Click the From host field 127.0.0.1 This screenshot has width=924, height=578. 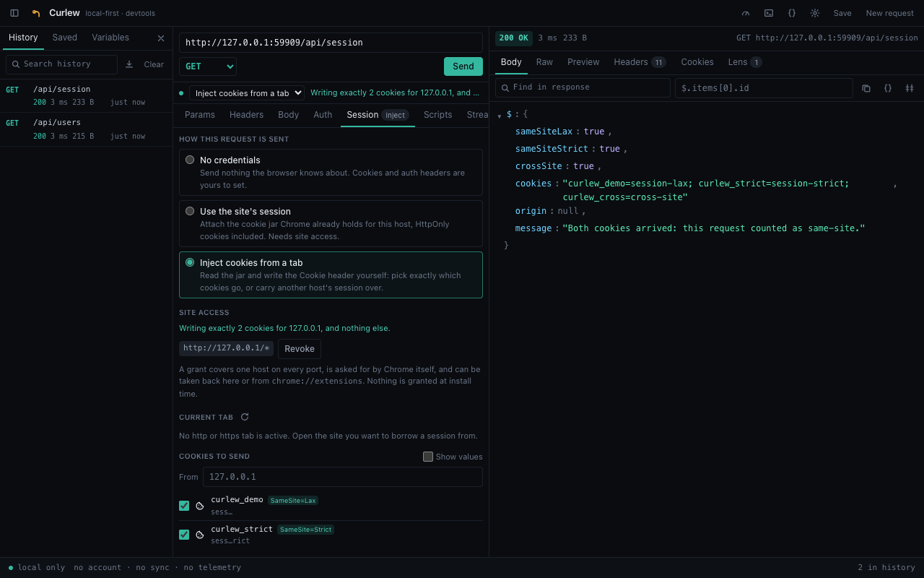(x=342, y=477)
